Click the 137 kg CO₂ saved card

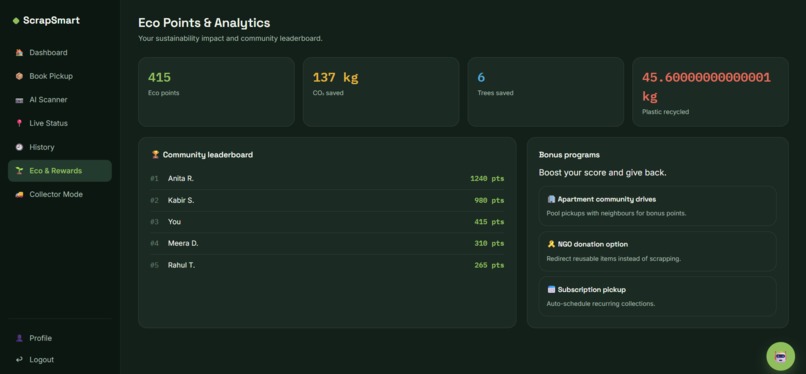coord(381,92)
